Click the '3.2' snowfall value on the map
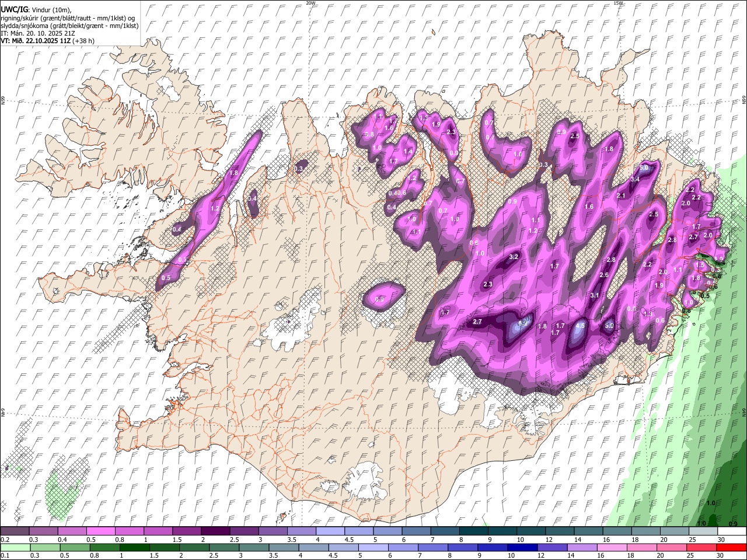The width and height of the screenshot is (747, 560). click(x=514, y=257)
